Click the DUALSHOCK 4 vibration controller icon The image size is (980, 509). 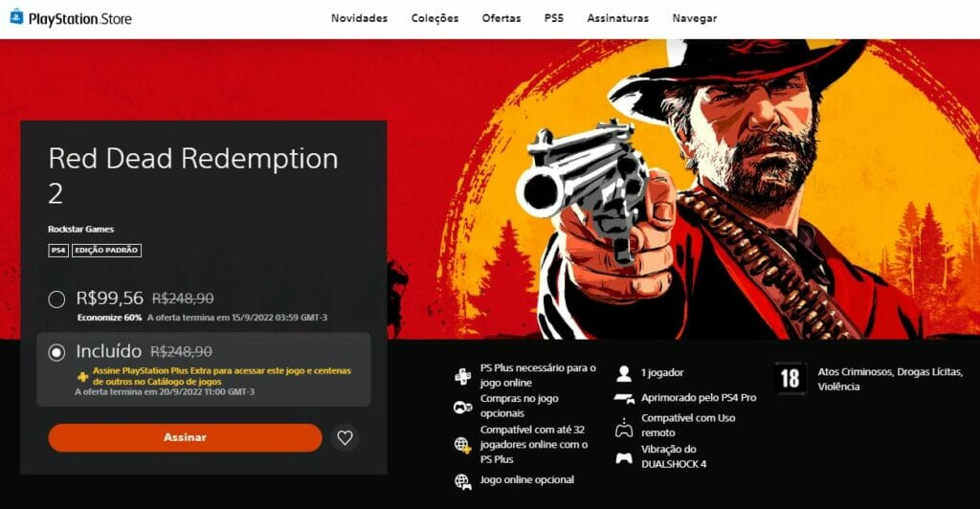click(x=624, y=457)
